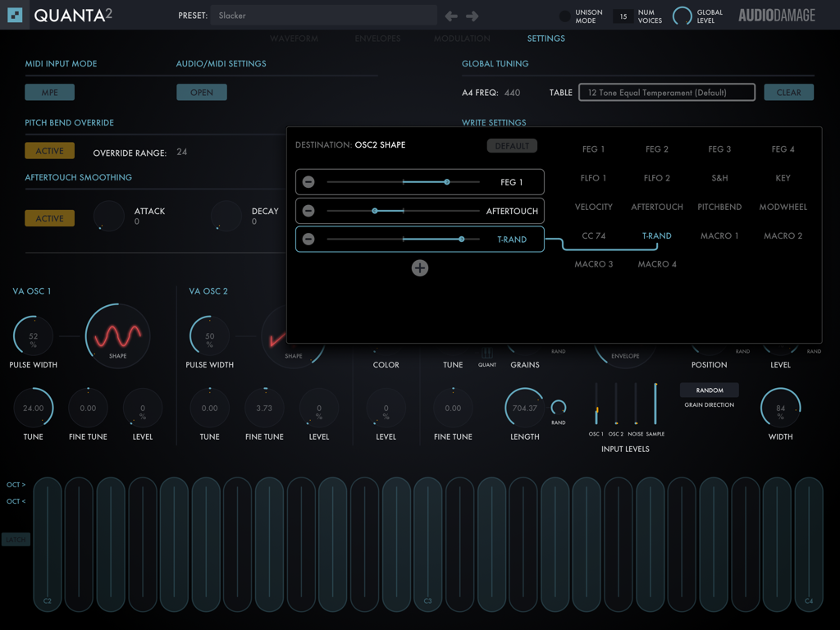Image resolution: width=840 pixels, height=630 pixels.
Task: Open the 12 Tone Equal Temperament table dropdown
Action: (x=666, y=92)
